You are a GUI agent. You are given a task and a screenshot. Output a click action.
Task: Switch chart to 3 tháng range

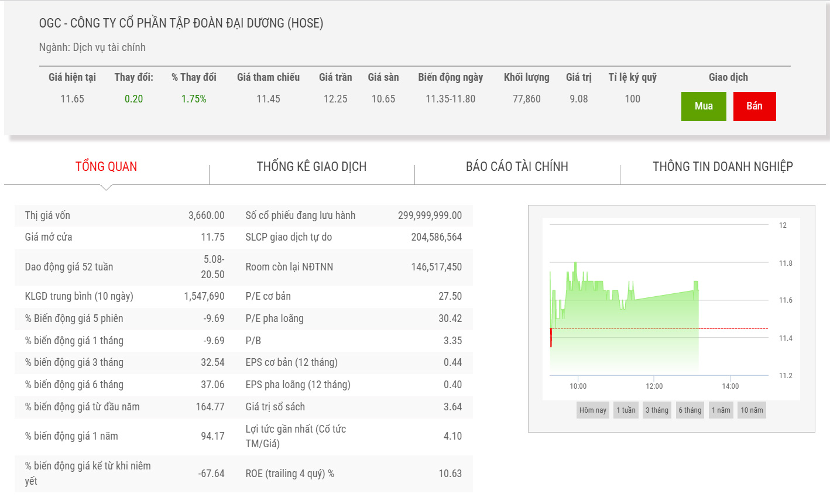pos(657,410)
